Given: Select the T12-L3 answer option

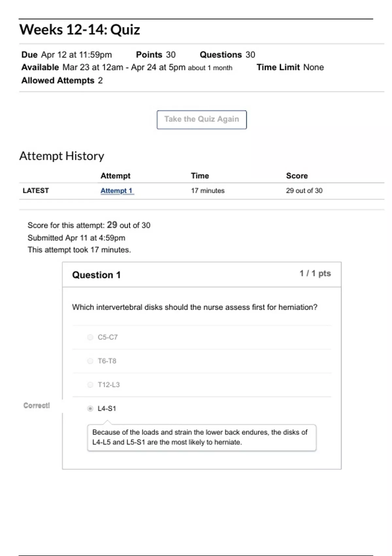Looking at the screenshot, I should click(x=90, y=385).
